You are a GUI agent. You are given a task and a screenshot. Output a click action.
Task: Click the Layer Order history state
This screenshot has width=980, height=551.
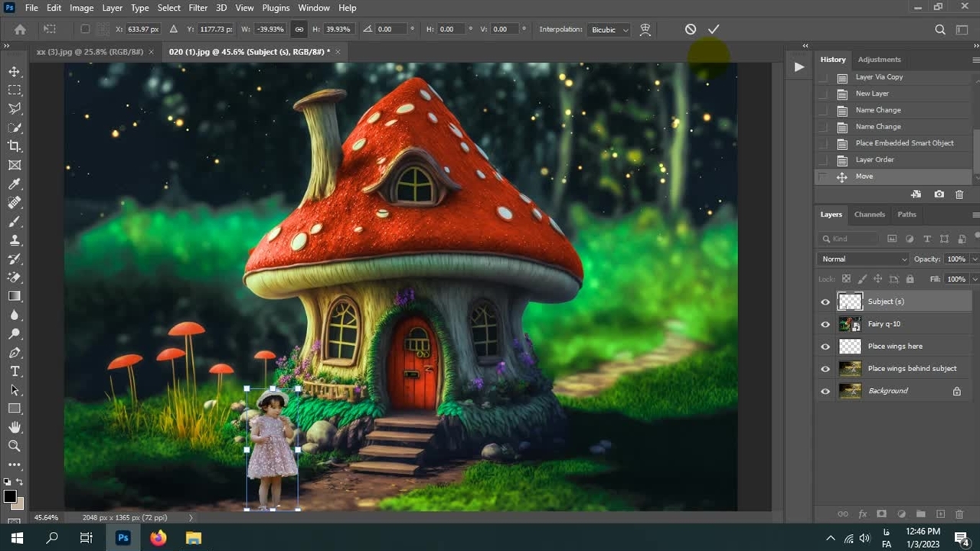(x=874, y=159)
